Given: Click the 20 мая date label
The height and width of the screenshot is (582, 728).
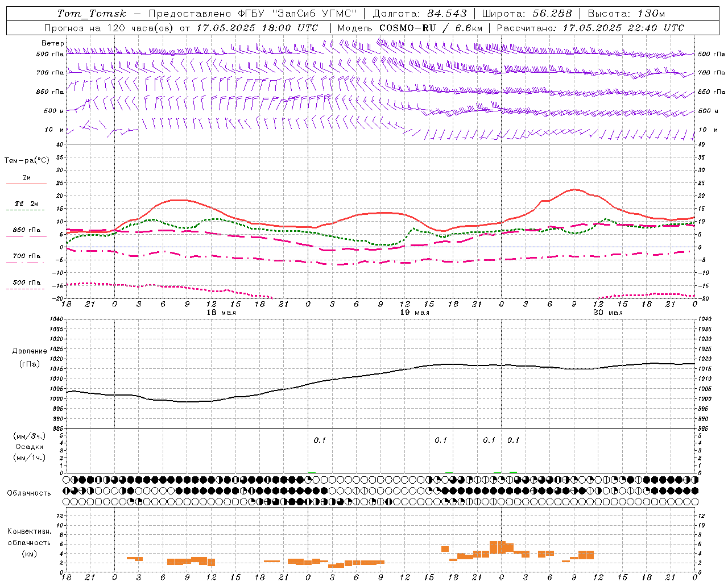Looking at the screenshot, I should 608,313.
